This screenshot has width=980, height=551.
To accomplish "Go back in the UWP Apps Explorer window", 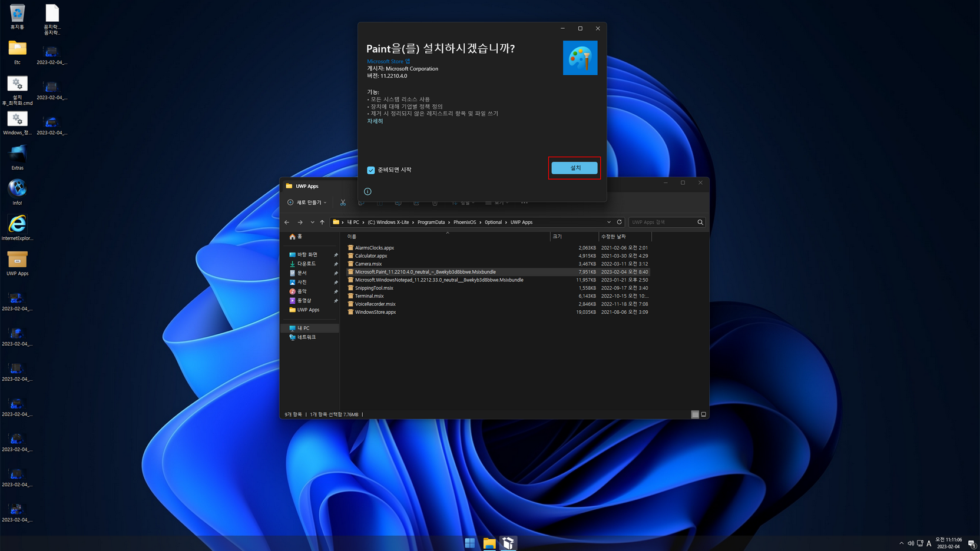I will [x=287, y=223].
